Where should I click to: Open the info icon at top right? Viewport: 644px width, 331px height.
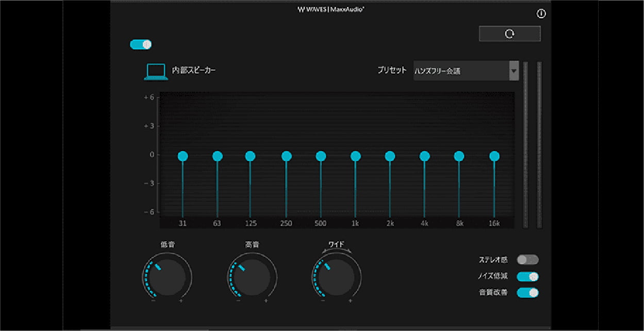tap(540, 14)
